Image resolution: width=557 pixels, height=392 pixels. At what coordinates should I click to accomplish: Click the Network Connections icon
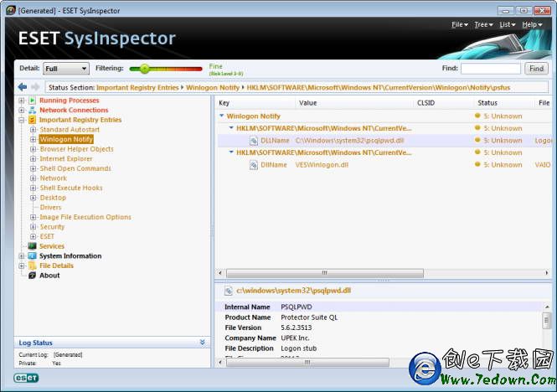[x=33, y=111]
